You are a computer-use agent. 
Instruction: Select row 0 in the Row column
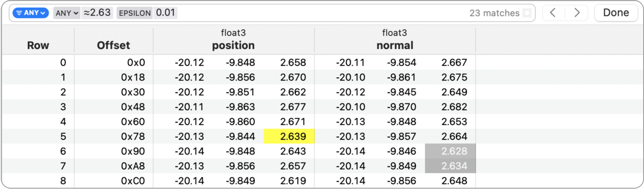(x=63, y=63)
